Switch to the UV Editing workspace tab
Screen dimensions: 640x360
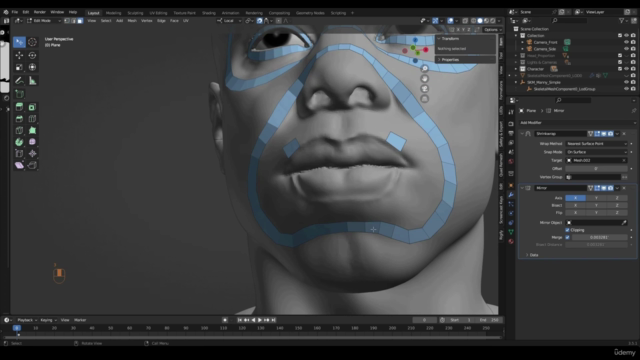click(158, 13)
